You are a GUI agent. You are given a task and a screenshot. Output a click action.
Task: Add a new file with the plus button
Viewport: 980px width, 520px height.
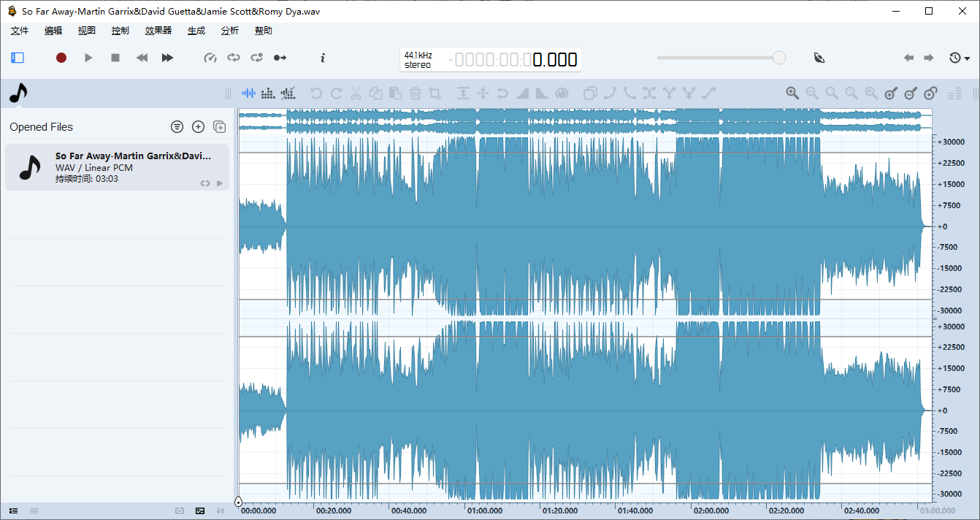[x=198, y=126]
